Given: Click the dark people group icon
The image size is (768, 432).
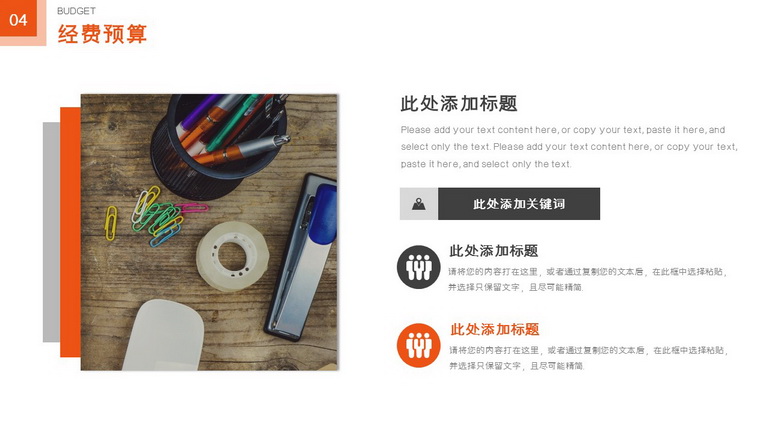Looking at the screenshot, I should pos(418,267).
